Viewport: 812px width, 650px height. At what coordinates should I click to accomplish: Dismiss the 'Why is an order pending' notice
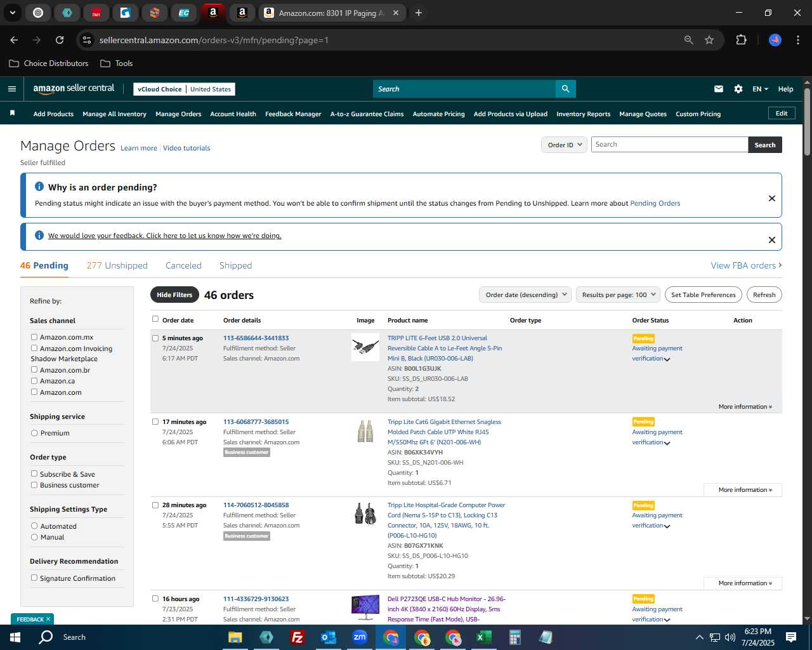(x=772, y=198)
